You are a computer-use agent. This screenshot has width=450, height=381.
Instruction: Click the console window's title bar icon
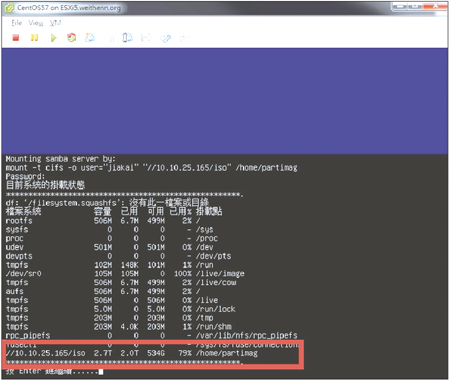9,8
